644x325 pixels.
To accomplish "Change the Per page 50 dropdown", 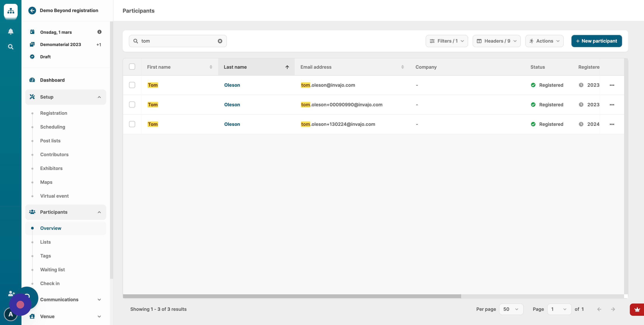I will click(x=511, y=309).
